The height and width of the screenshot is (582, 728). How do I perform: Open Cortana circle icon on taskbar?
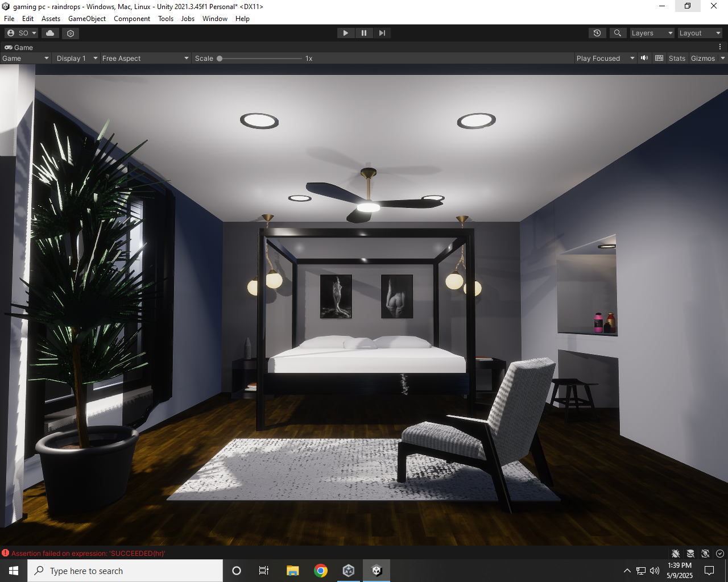click(x=237, y=571)
